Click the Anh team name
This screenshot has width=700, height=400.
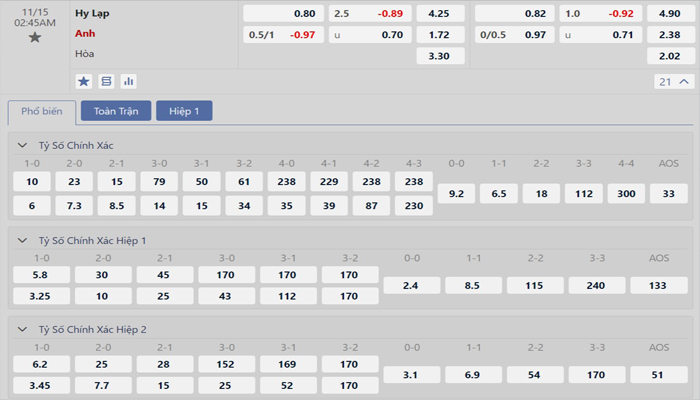tap(86, 33)
